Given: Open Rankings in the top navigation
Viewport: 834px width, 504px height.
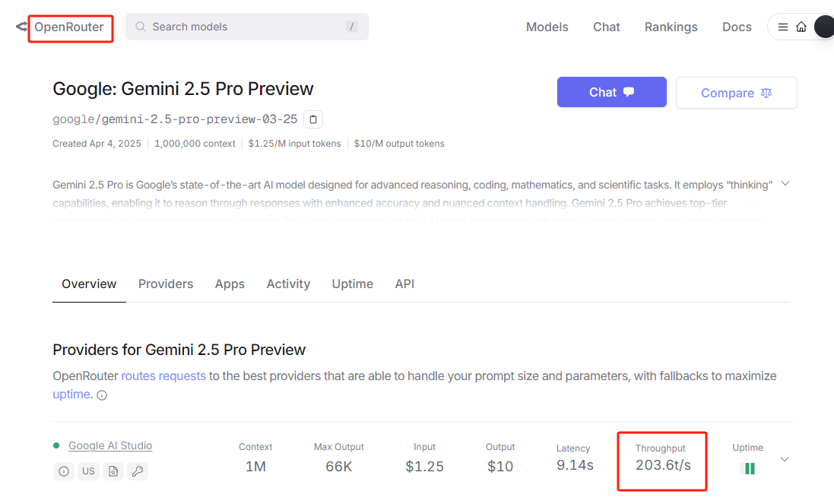Looking at the screenshot, I should click(x=671, y=27).
